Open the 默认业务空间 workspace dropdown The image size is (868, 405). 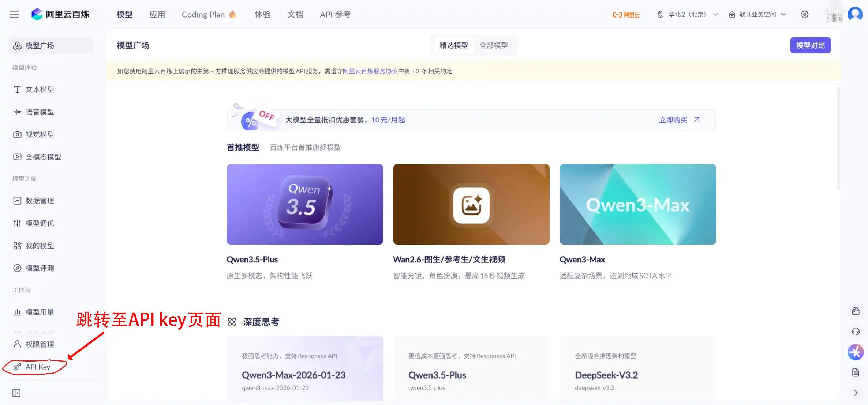757,14
